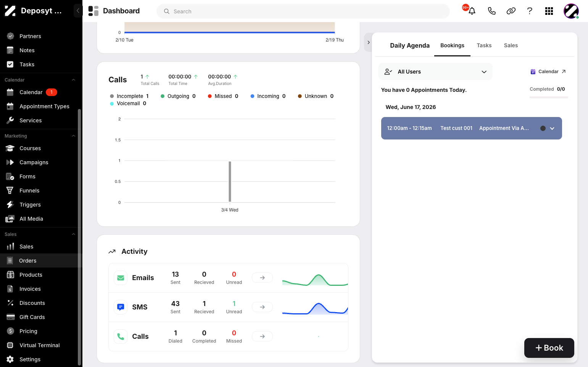Toggle the Outgoing calls legend series
Image resolution: width=588 pixels, height=367 pixels.
(178, 96)
